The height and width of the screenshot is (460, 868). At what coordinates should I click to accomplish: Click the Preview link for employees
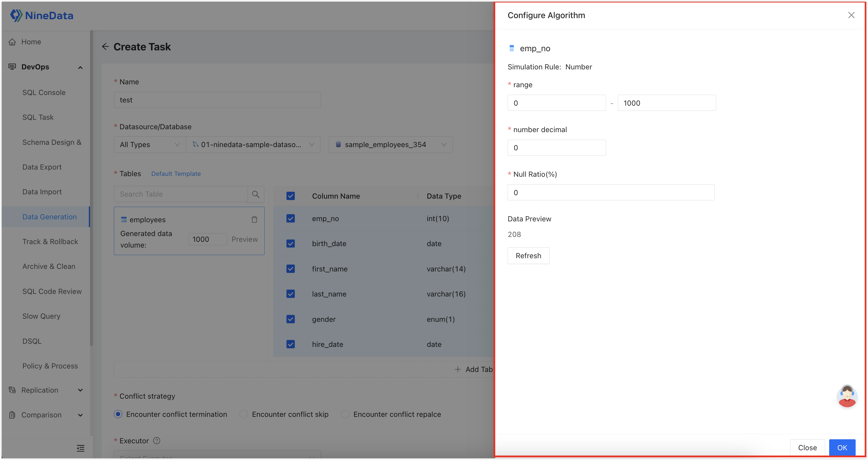244,239
